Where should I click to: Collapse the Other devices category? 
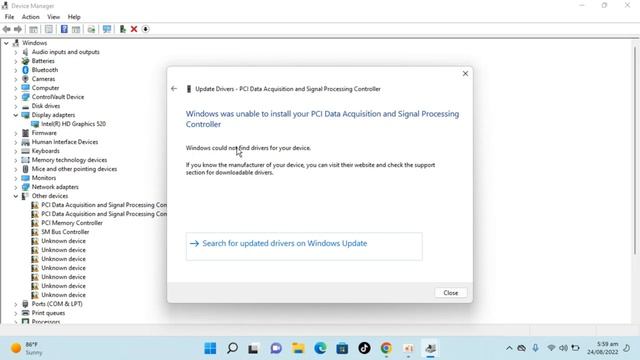tap(16, 196)
